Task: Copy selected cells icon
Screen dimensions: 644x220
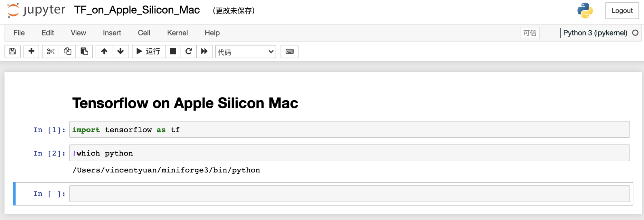Action: (x=67, y=51)
